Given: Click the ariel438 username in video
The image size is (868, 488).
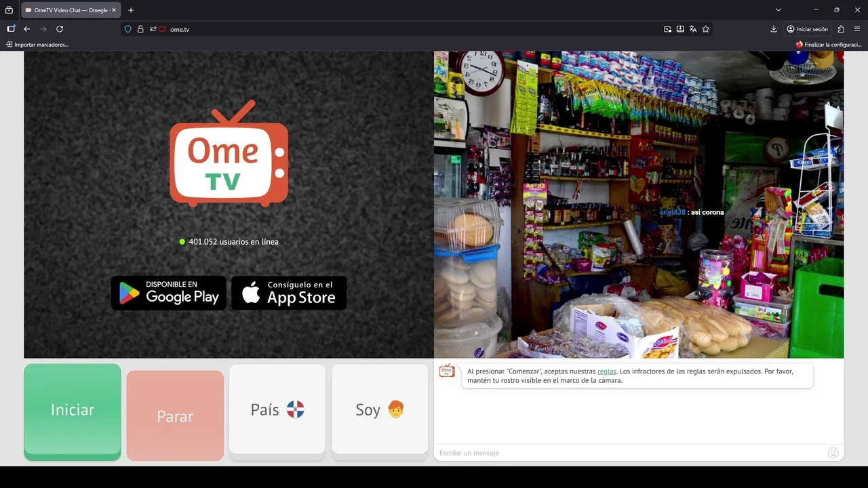Looking at the screenshot, I should (672, 212).
